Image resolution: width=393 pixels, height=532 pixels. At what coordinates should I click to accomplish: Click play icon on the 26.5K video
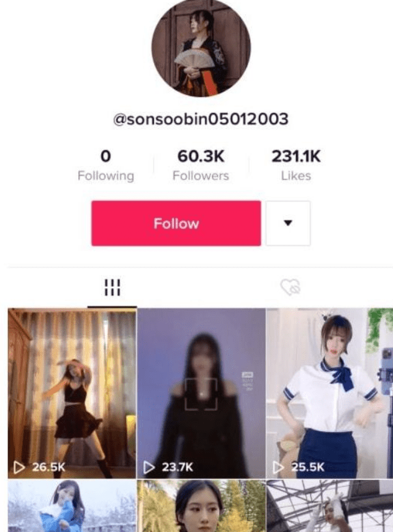[19, 467]
